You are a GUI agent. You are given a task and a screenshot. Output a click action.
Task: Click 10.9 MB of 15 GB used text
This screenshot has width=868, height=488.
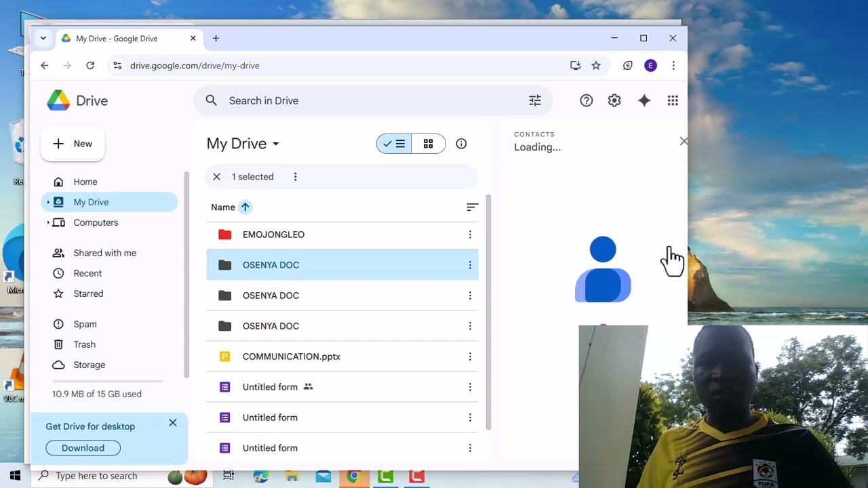[x=97, y=394]
